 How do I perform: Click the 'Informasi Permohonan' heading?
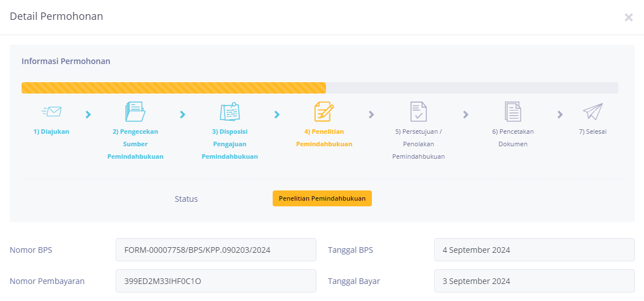tap(66, 61)
